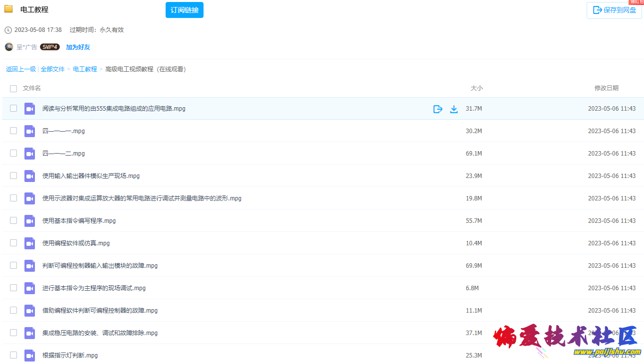The width and height of the screenshot is (644, 364).
Task: Switch to 高级电工视频教程（在线观看）folder tab
Action: [x=145, y=69]
